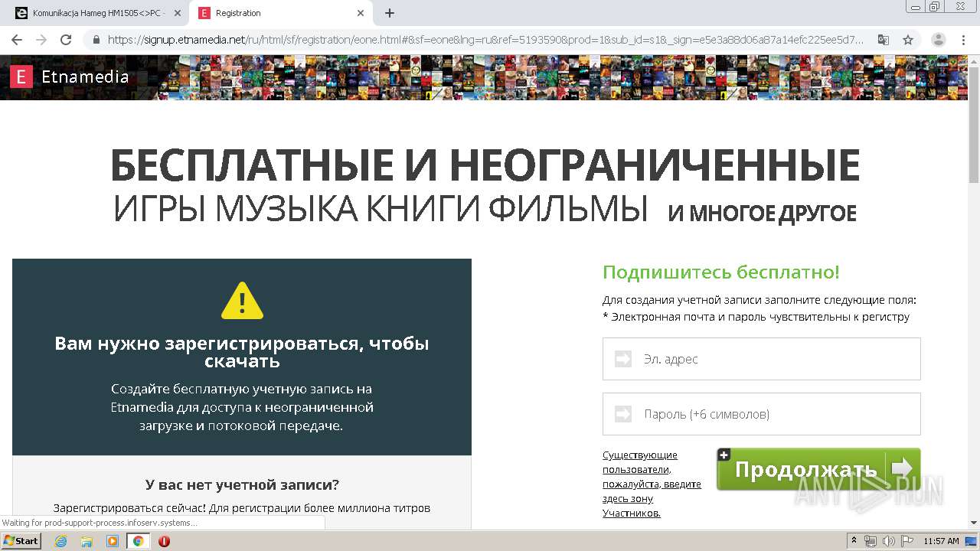Click the scrollbar up arrow
The image size is (980, 551).
click(x=974, y=60)
